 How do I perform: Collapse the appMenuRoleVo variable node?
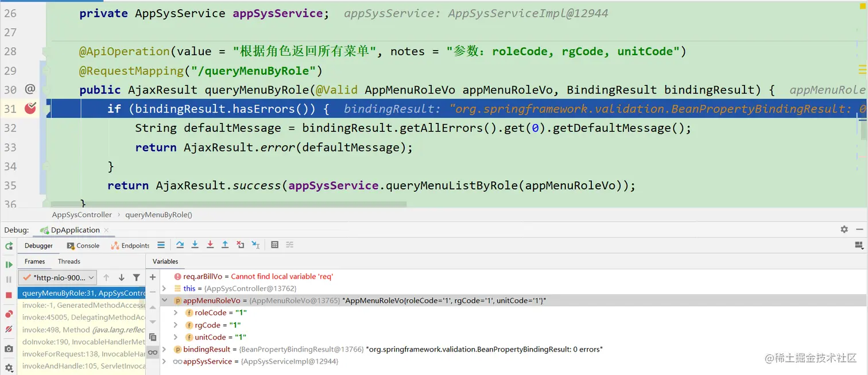click(164, 300)
